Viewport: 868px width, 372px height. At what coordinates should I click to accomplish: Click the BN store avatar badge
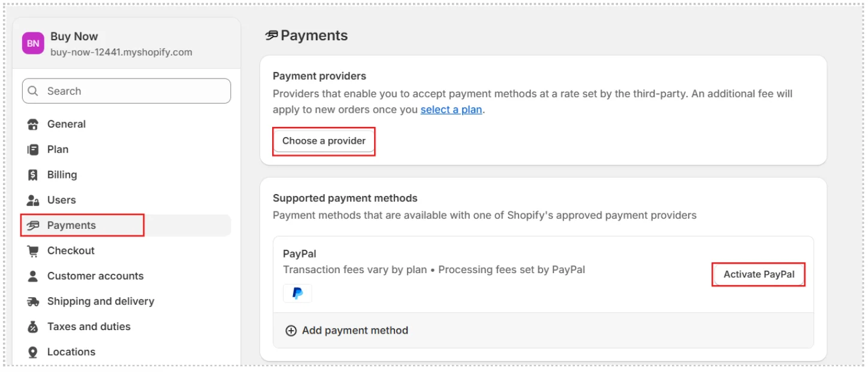pyautogui.click(x=33, y=43)
